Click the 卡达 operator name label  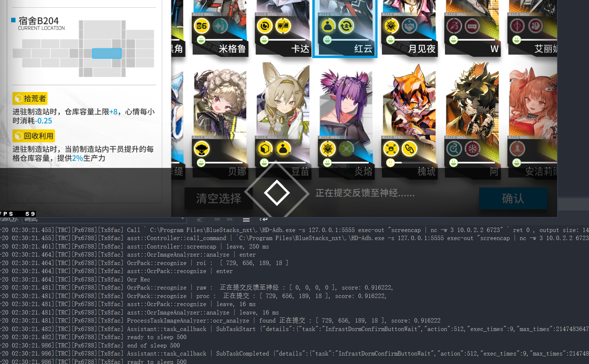click(300, 49)
